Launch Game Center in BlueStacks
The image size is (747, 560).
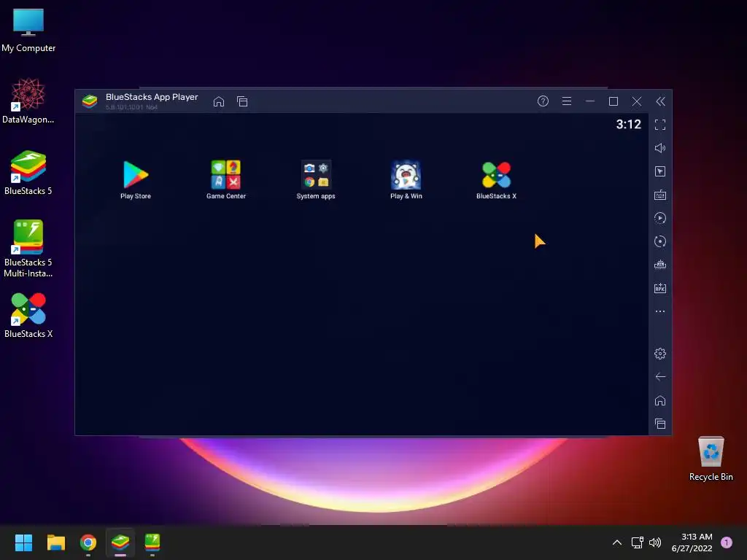pyautogui.click(x=226, y=179)
